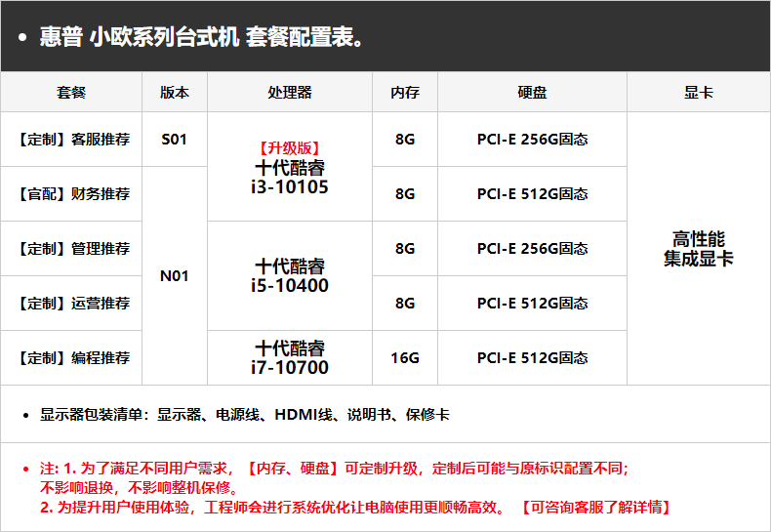This screenshot has height=532, width=771.
Task: Click PCI-E 512G固态 in 编程推荐 row
Action: [x=532, y=357]
